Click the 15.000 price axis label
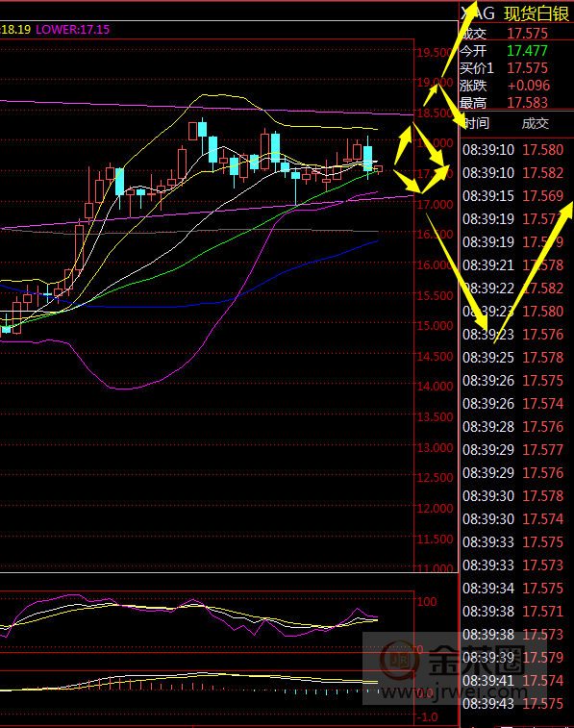The width and height of the screenshot is (574, 728). pyautogui.click(x=435, y=326)
